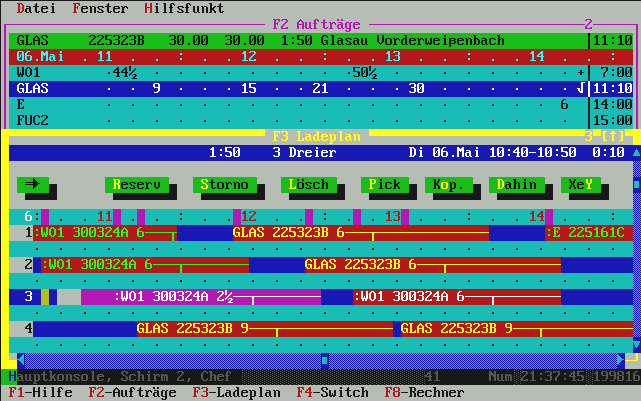This screenshot has height=401, width=641.
Task: Click the XeY button
Action: pos(579,184)
